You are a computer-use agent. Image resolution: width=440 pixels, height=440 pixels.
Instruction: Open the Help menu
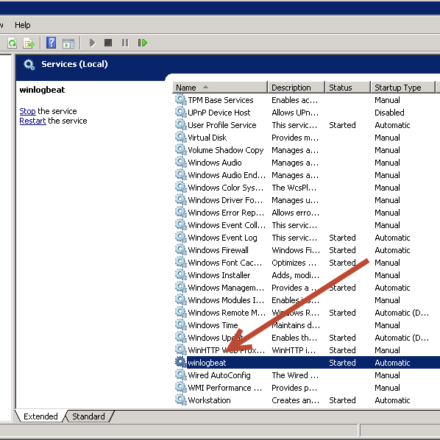pos(22,25)
